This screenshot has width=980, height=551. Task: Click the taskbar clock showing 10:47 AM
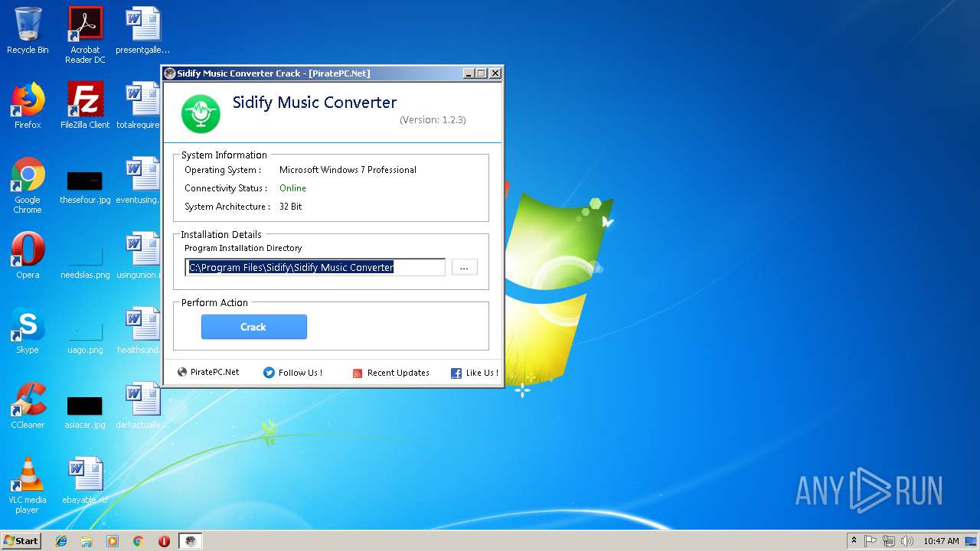[941, 541]
